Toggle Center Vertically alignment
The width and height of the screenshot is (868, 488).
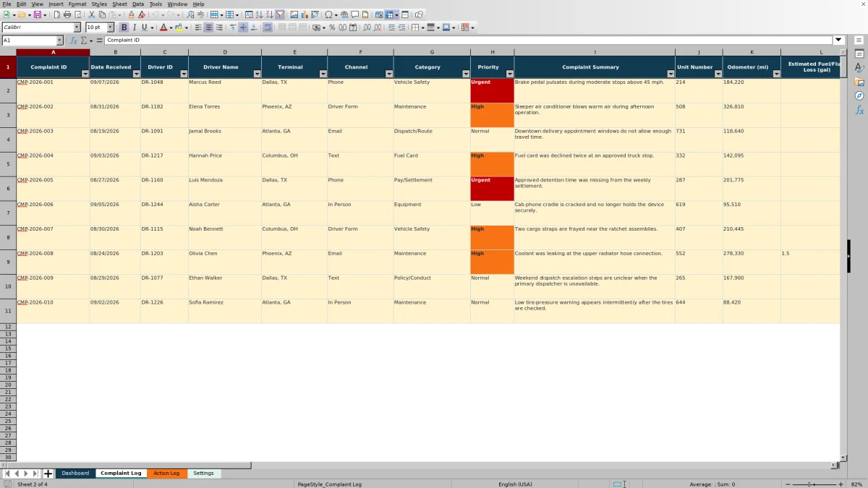pos(243,27)
